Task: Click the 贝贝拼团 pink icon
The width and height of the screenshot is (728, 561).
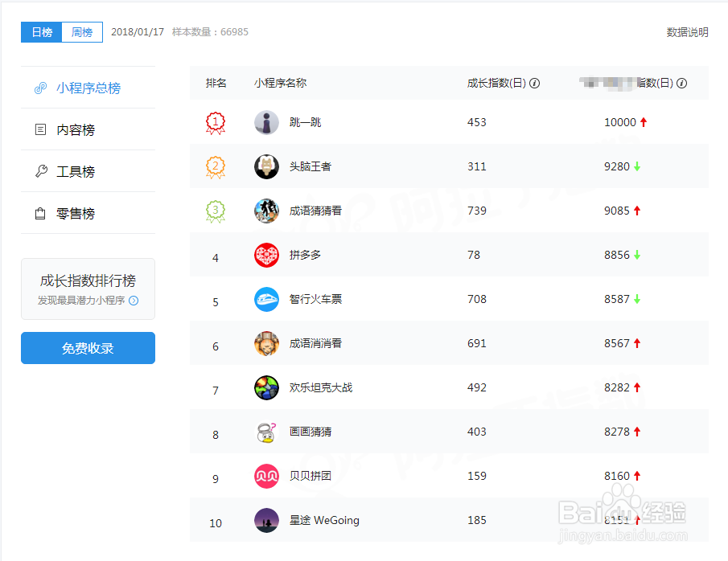Action: coord(266,476)
